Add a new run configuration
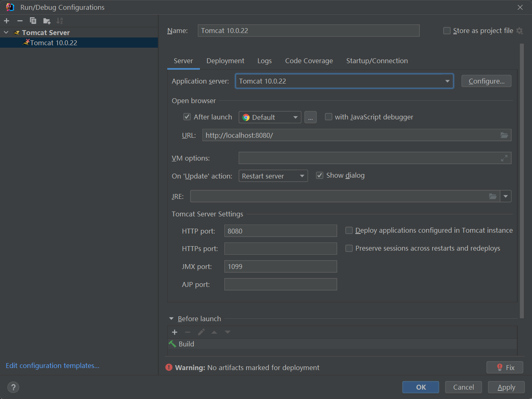The image size is (532, 399). tap(7, 21)
